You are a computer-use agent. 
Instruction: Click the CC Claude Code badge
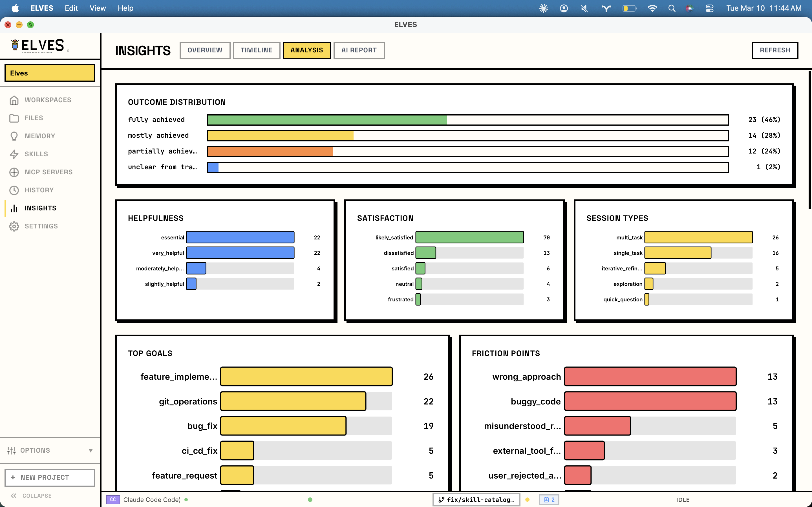pyautogui.click(x=113, y=500)
